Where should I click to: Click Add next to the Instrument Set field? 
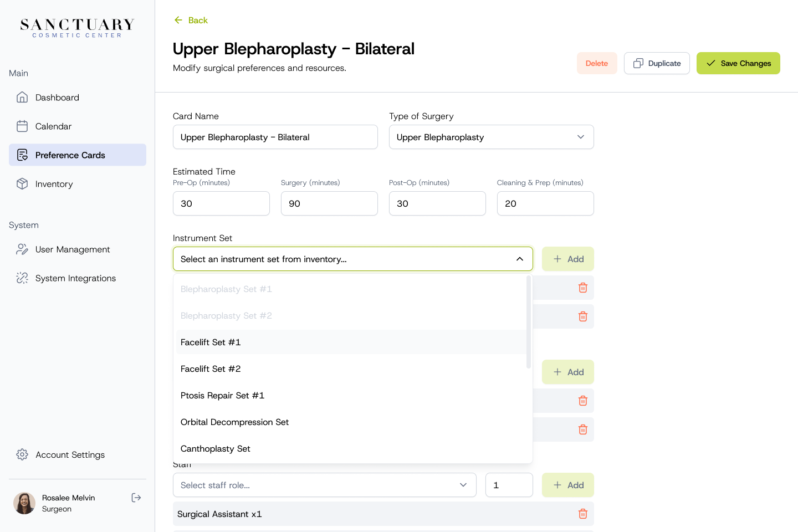(568, 259)
